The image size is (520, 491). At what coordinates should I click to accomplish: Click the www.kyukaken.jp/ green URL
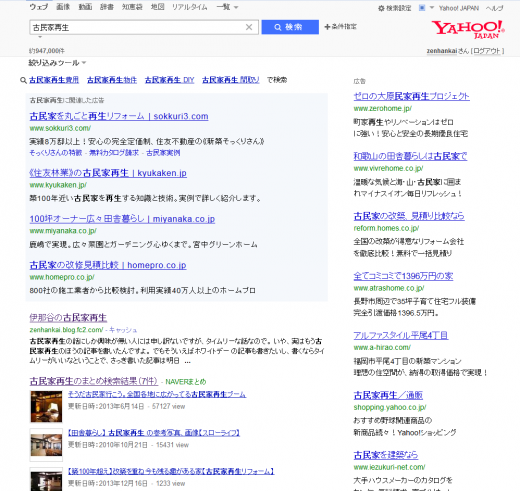(x=58, y=185)
